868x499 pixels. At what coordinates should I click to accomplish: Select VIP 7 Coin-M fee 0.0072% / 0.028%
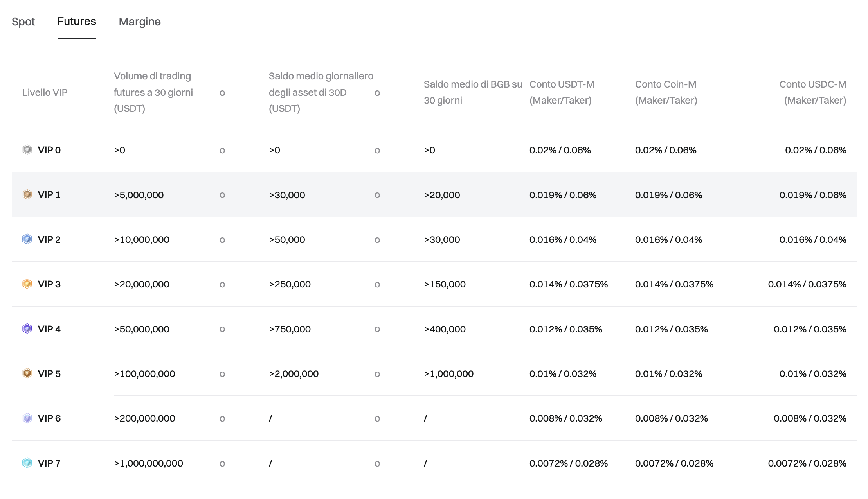674,463
